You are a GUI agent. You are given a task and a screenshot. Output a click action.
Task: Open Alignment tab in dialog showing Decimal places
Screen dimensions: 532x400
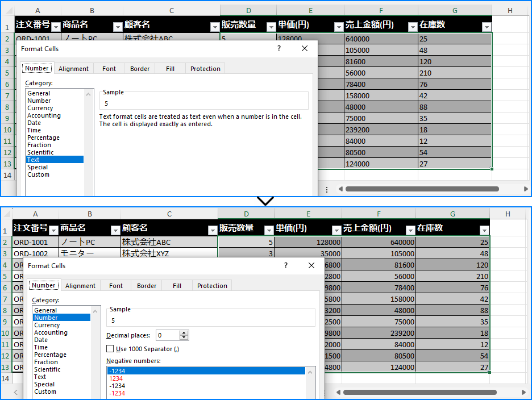click(80, 286)
